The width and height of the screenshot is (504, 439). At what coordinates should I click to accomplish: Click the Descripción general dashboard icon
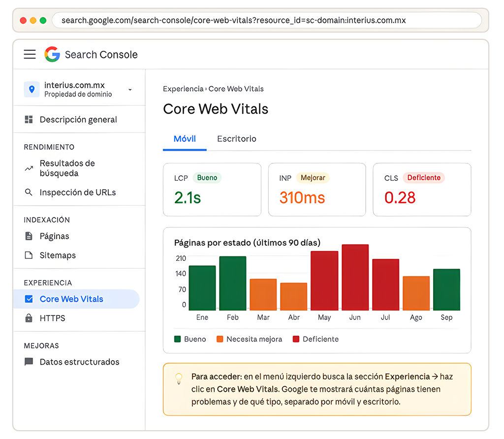[x=29, y=120]
